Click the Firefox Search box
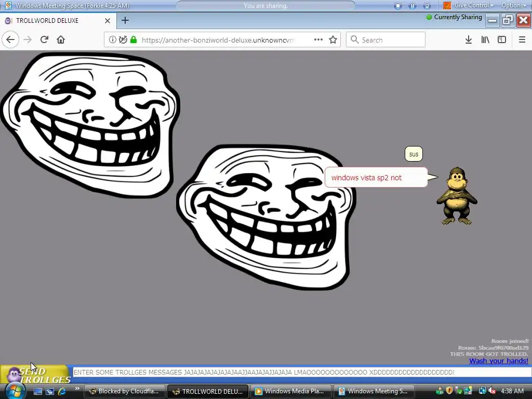532x399 pixels. coord(385,39)
